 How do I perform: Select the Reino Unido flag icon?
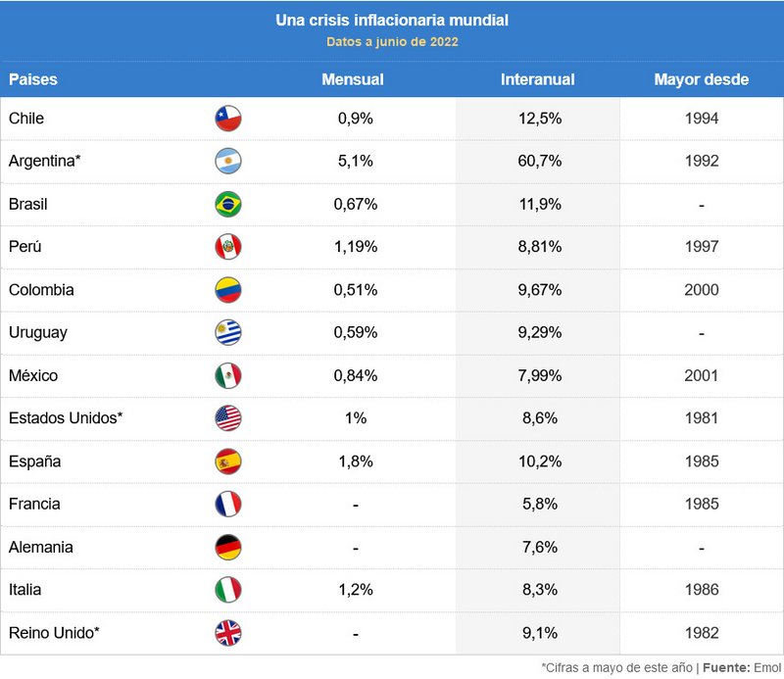tap(228, 633)
